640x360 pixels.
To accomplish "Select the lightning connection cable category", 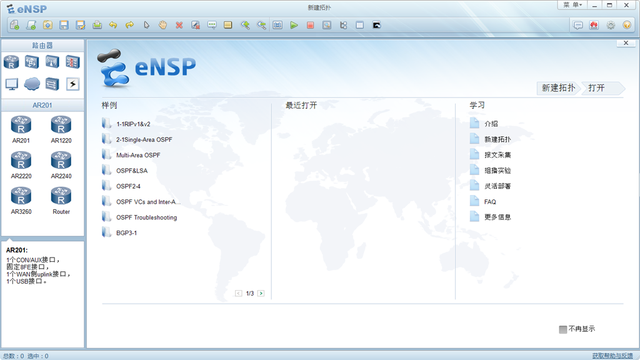I will point(73,84).
